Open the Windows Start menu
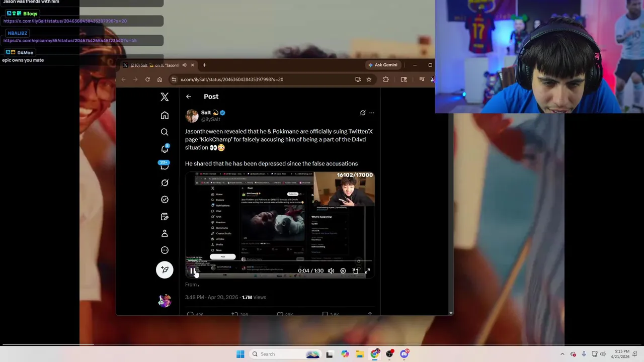644x362 pixels. tap(240, 354)
